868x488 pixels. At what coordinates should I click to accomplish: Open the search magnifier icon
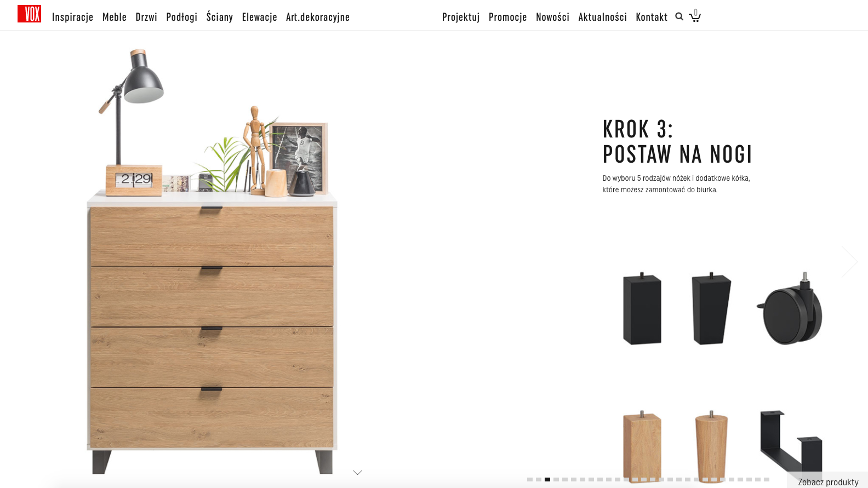pos(679,16)
